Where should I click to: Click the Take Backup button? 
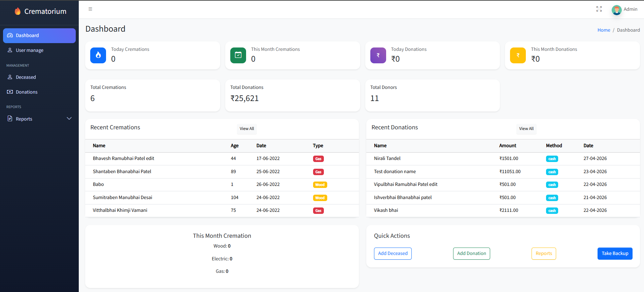(615, 254)
